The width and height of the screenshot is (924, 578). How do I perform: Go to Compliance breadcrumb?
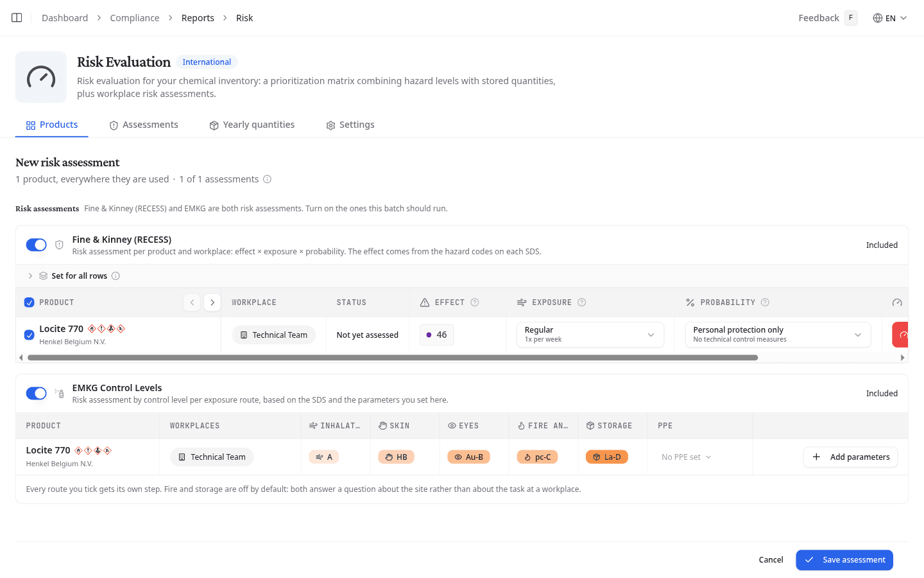(x=135, y=18)
